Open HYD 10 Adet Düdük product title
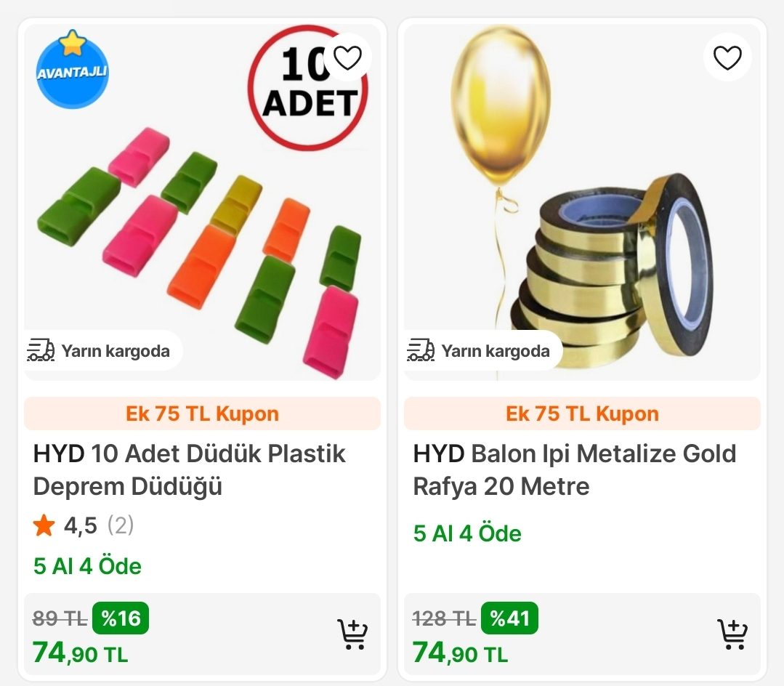This screenshot has width=784, height=686. click(x=190, y=470)
